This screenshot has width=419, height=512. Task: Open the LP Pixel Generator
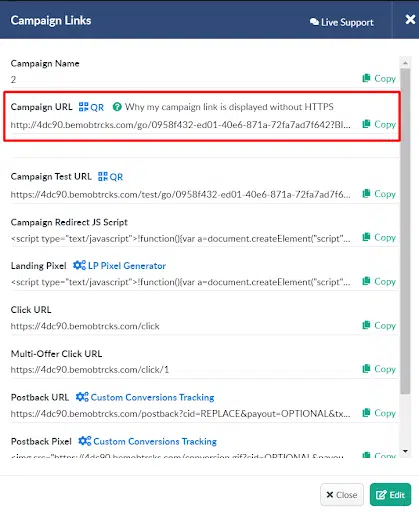click(119, 266)
